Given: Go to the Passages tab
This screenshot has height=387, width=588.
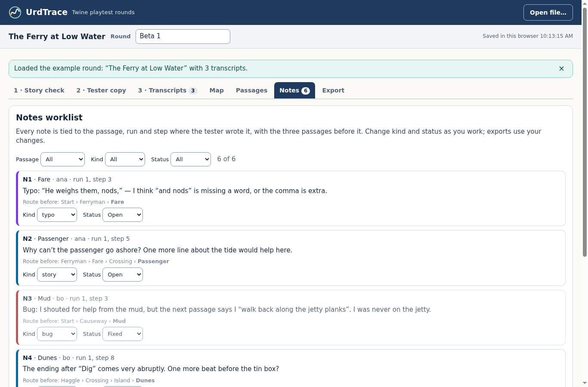Looking at the screenshot, I should 251,90.
